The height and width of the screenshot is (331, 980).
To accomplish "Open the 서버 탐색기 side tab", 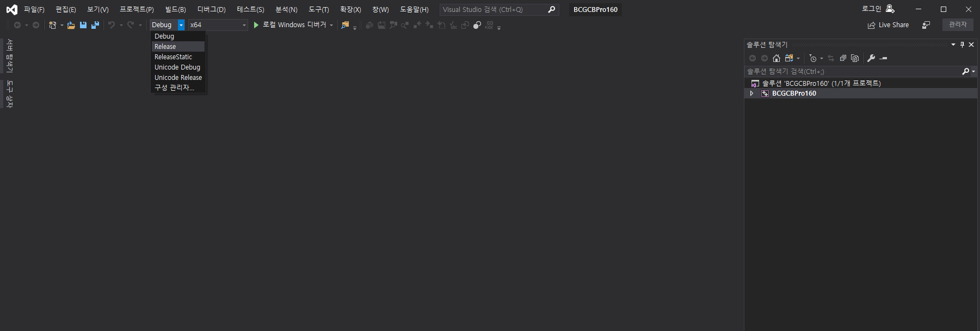I will [x=9, y=55].
